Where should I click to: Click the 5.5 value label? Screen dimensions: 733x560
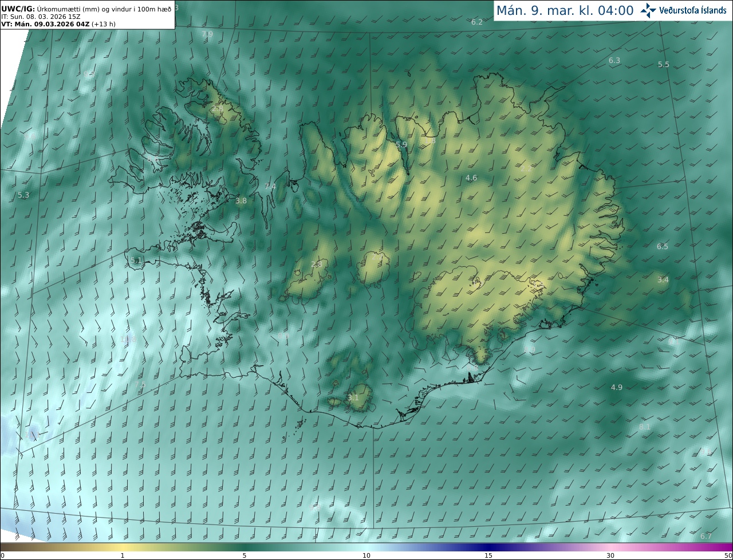point(664,65)
